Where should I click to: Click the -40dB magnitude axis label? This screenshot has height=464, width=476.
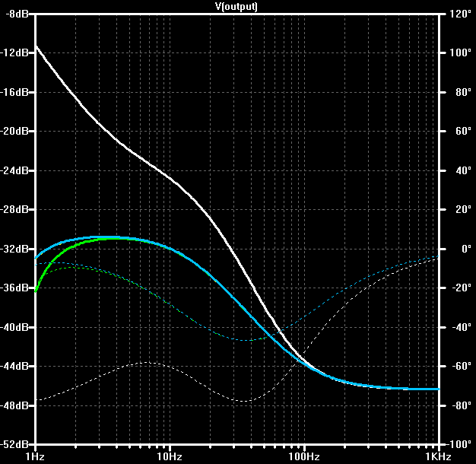[x=15, y=327]
